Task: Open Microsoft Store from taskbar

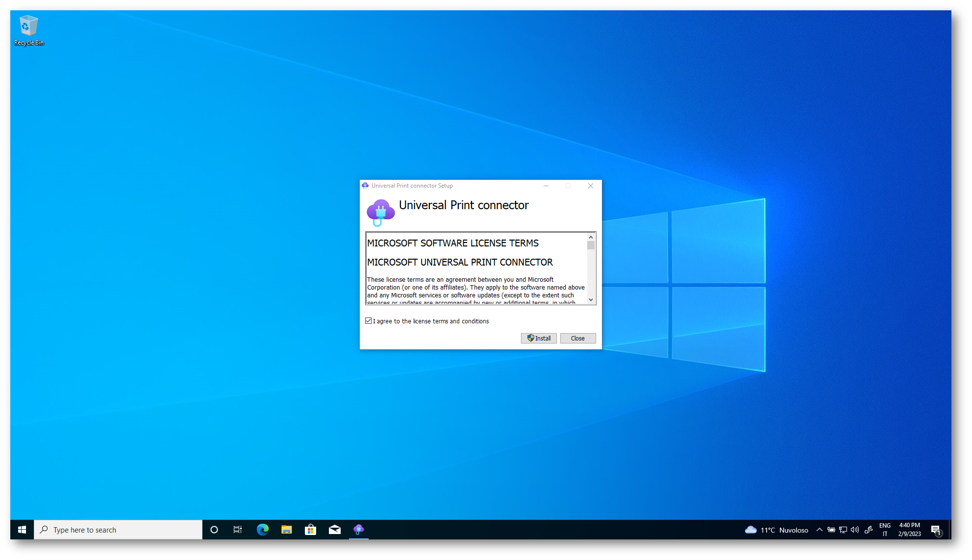Action: tap(311, 530)
